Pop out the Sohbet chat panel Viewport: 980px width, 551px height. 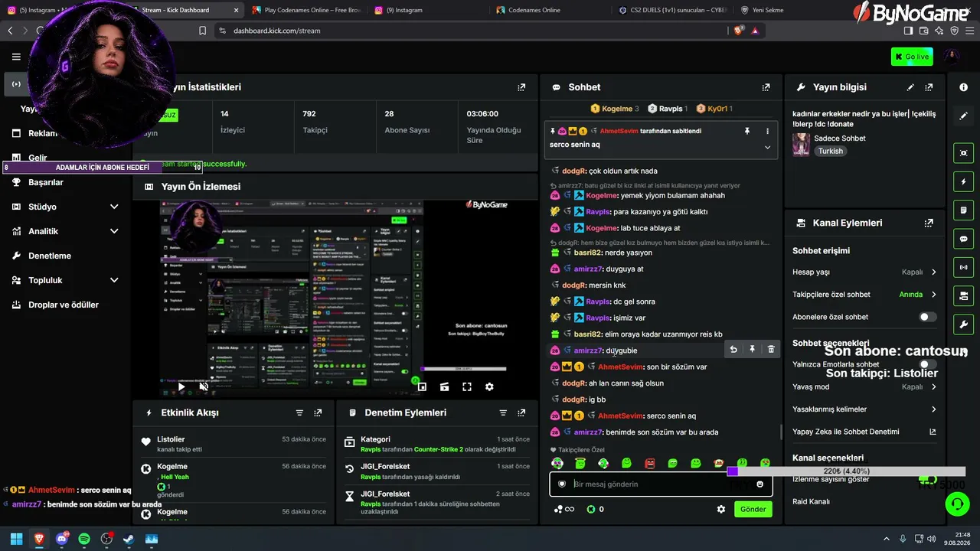(x=766, y=87)
